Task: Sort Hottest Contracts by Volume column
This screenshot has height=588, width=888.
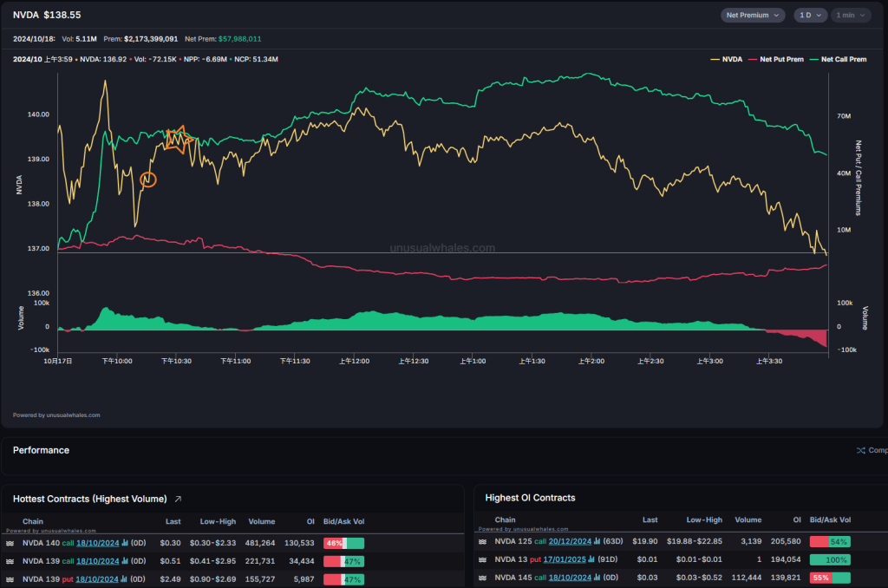Action: click(x=260, y=521)
